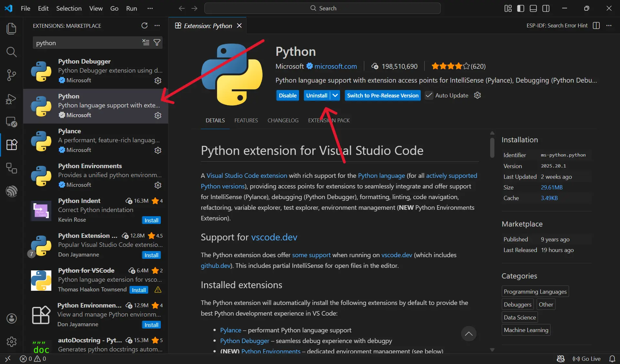This screenshot has height=364, width=620.
Task: Open the Search view in activity bar
Action: click(x=12, y=52)
